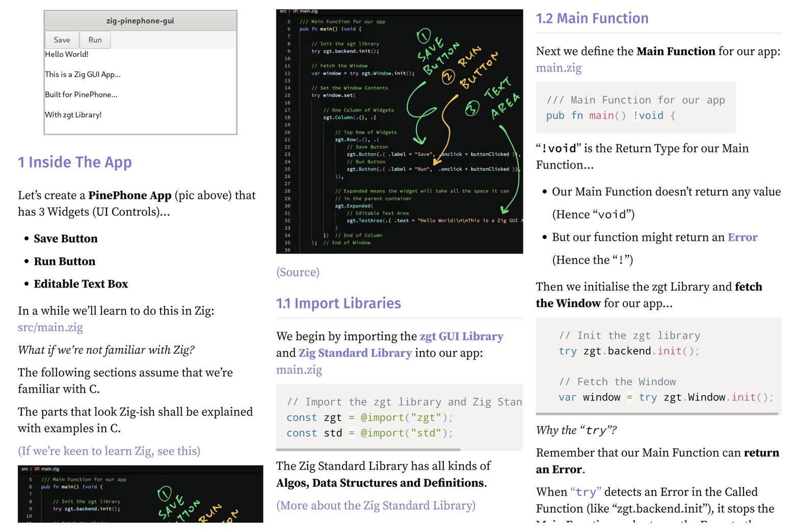
Task: Enlarge the large annotated main.zig code image
Action: (x=399, y=131)
